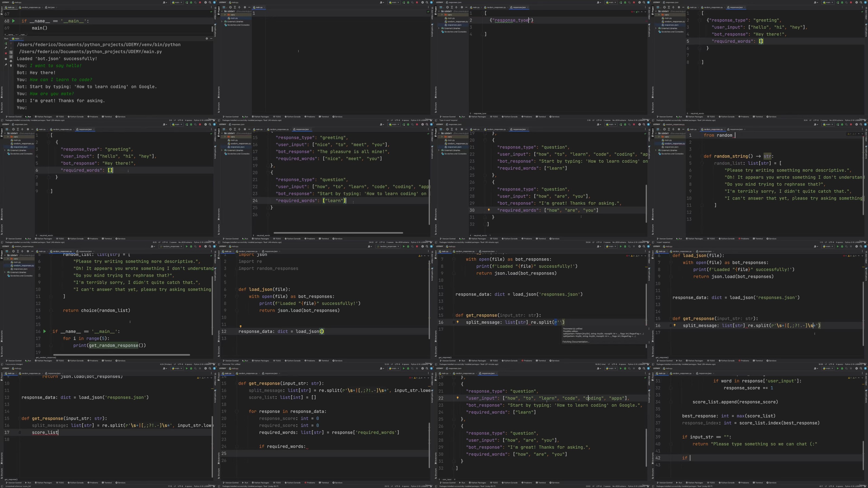Click the green gutter run arrow on line 68
Screen dimensions: 868x488
(14, 21)
